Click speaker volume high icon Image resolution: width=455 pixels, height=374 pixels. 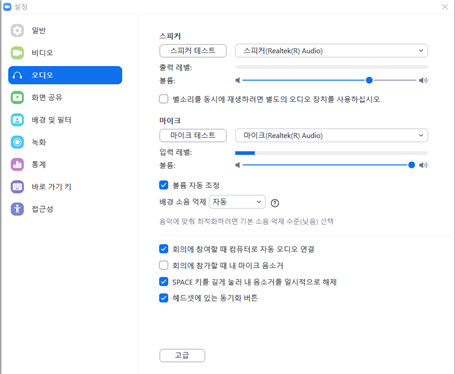pos(423,80)
